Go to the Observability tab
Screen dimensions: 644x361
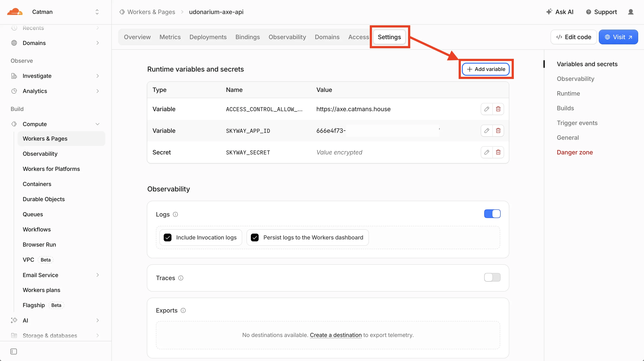(287, 37)
